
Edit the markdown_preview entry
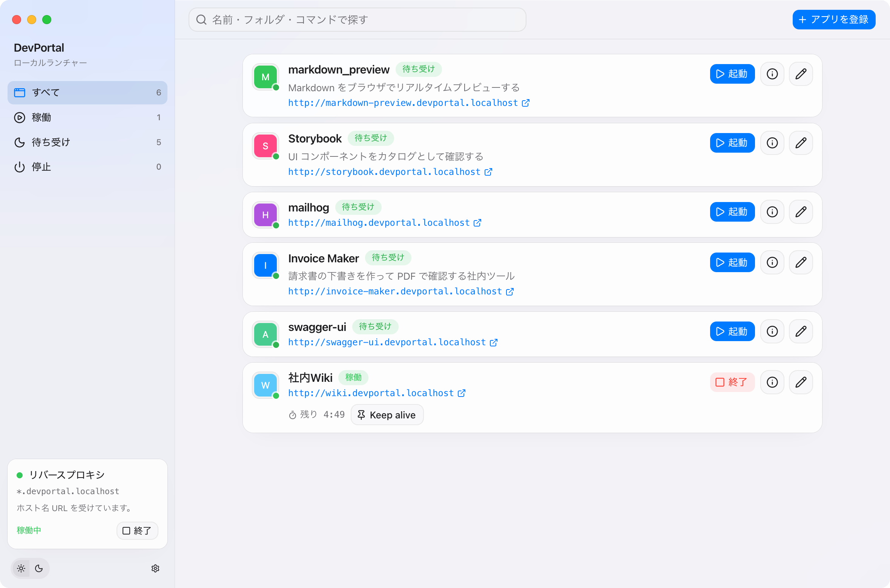click(x=801, y=74)
